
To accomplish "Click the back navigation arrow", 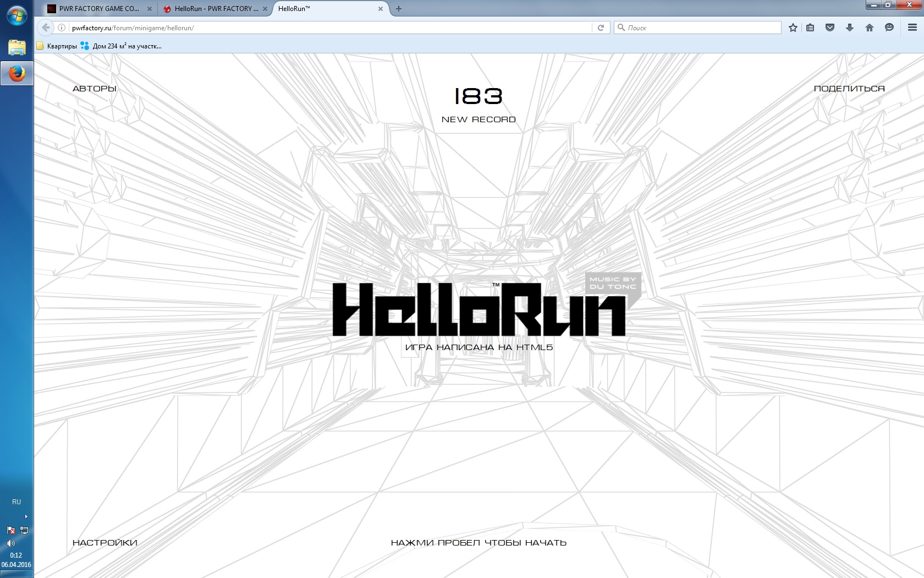I will [x=46, y=28].
